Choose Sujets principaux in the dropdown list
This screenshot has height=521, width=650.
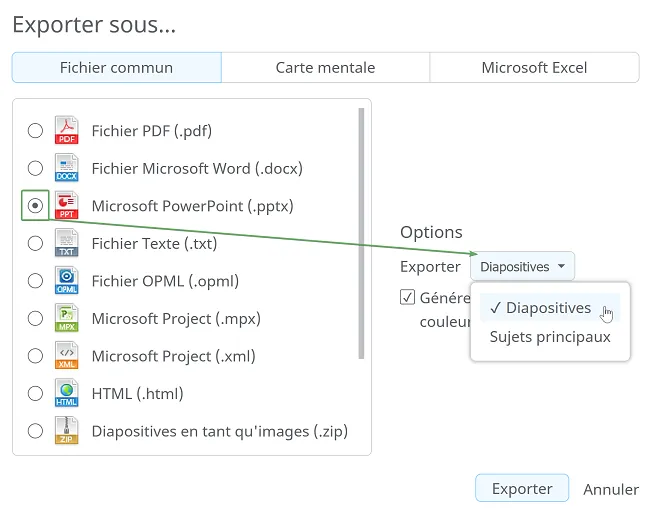pyautogui.click(x=550, y=337)
